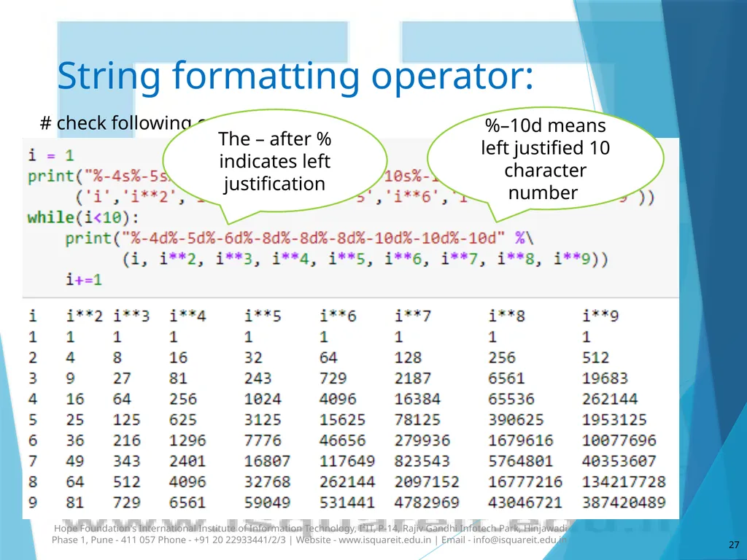Viewport: 747px width, 560px height.
Task: Select the output value 43046721
Action: (525, 502)
